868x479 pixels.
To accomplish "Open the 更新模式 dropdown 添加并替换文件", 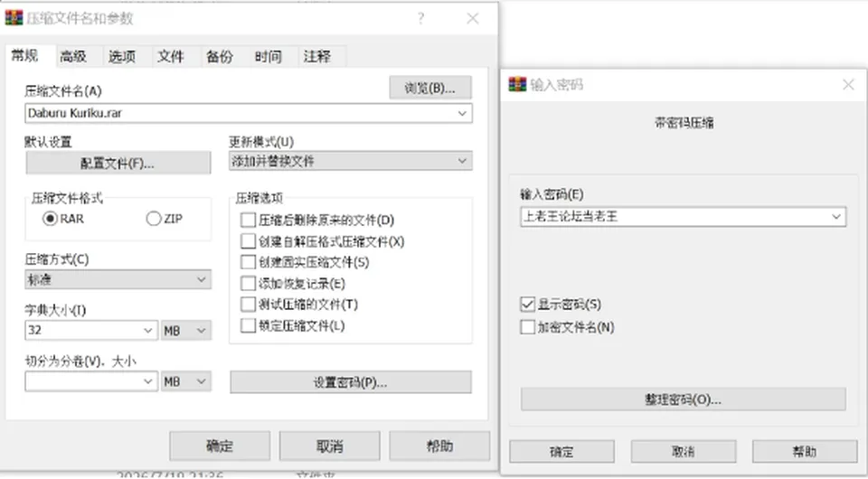I will pyautogui.click(x=351, y=161).
